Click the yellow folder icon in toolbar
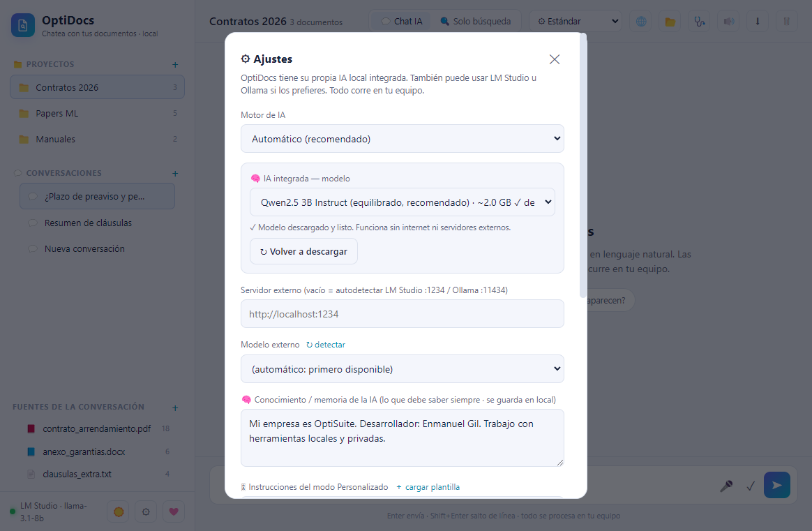The height and width of the screenshot is (531, 812). 670,21
